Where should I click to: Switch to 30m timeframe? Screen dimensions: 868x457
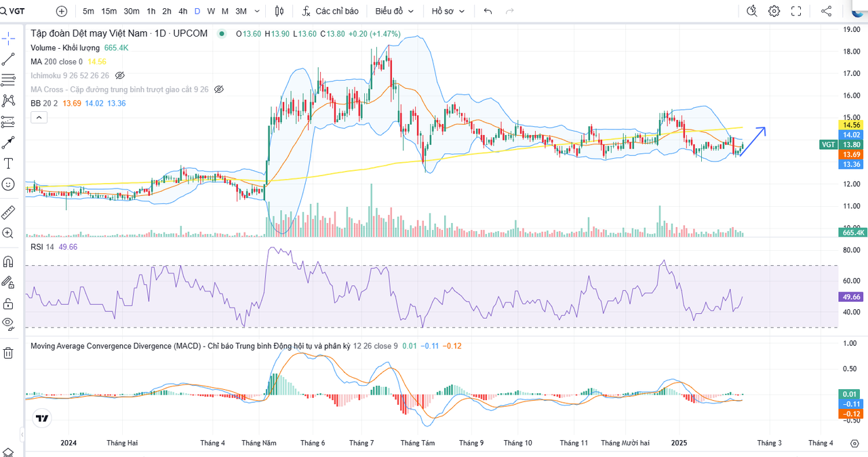pyautogui.click(x=132, y=11)
